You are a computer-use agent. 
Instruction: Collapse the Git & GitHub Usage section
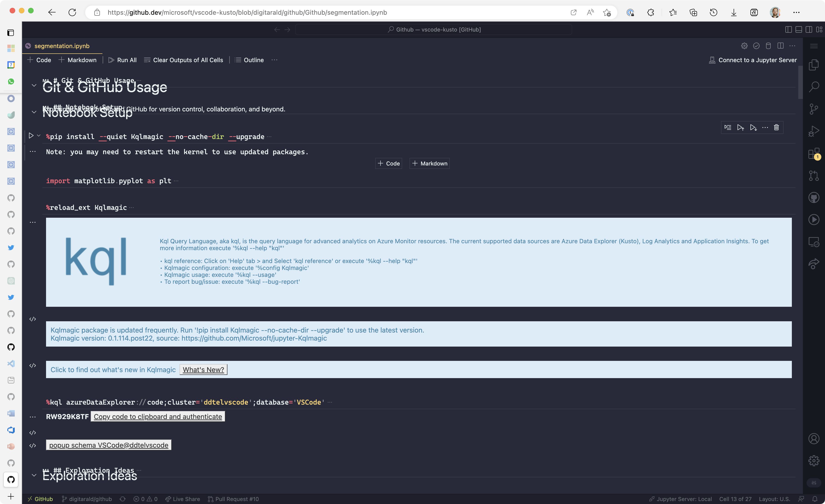34,85
